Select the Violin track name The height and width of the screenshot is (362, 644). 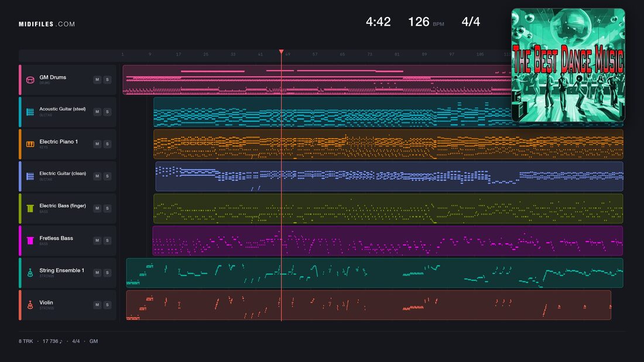pos(46,302)
